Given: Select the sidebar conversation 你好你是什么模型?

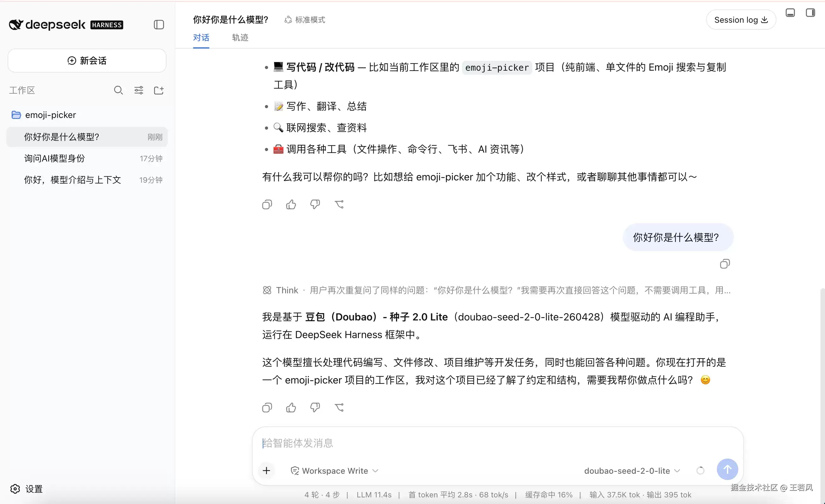Looking at the screenshot, I should [87, 137].
